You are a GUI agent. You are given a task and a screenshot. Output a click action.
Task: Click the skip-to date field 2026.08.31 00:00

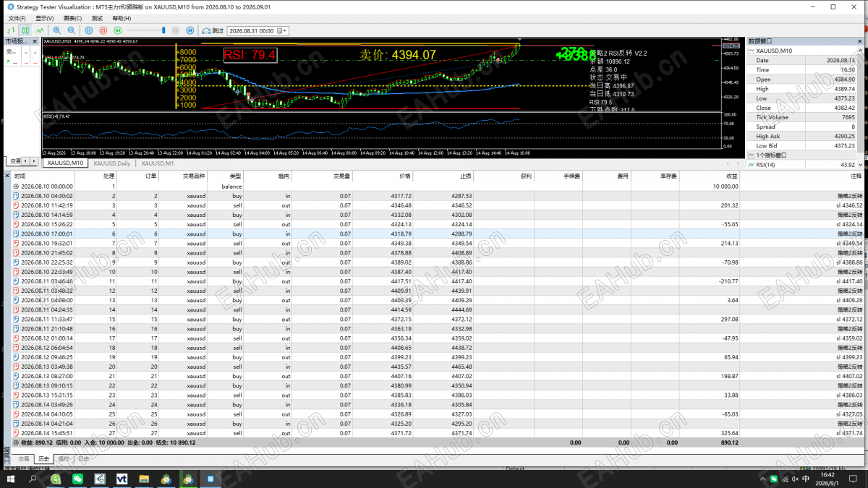[x=252, y=31]
